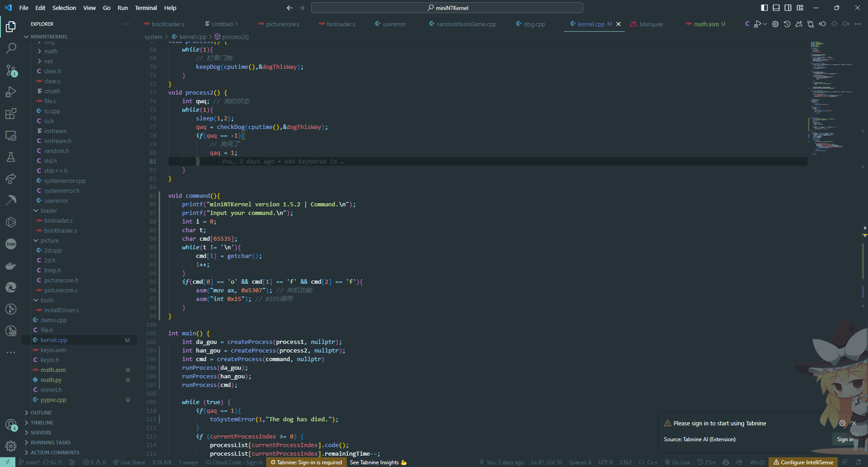Toggle the primary sidebar layout button
The width and height of the screenshot is (868, 467).
point(764,8)
